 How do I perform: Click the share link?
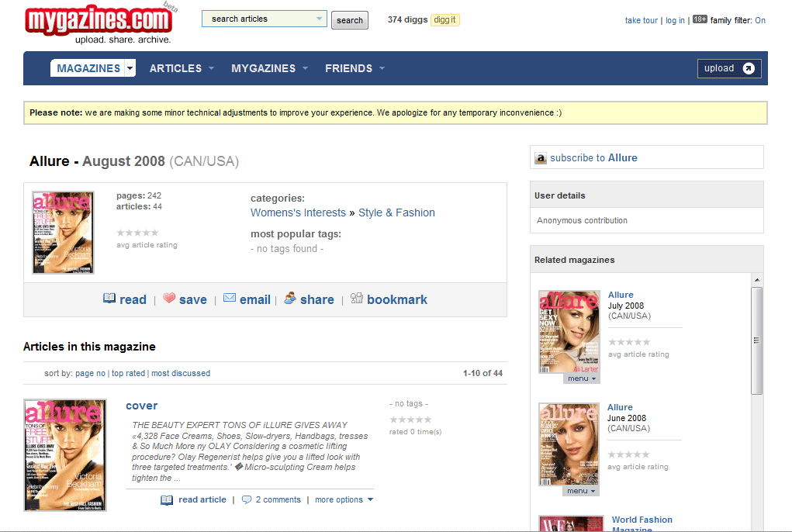point(317,299)
